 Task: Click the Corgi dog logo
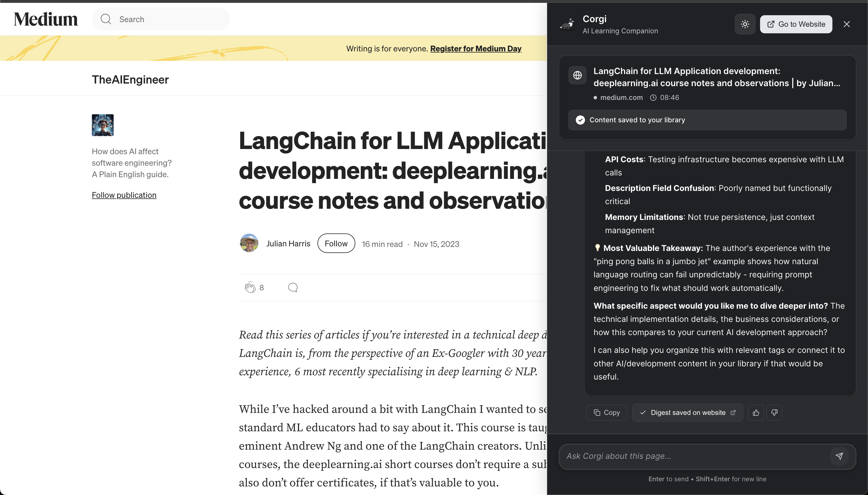[567, 24]
